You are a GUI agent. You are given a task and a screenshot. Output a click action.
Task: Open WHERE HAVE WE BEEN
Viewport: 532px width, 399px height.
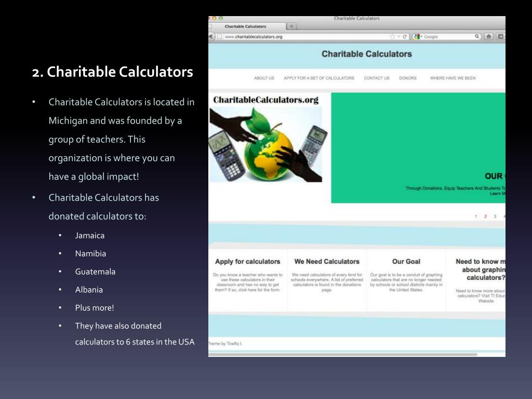click(453, 78)
